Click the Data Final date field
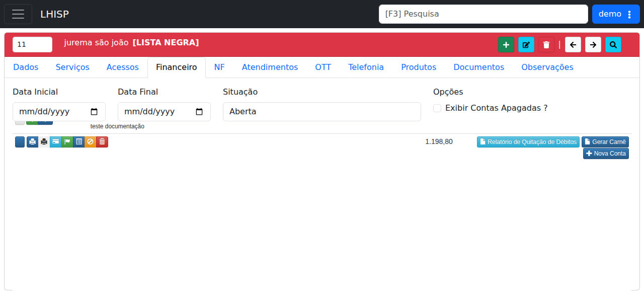The width and height of the screenshot is (644, 301). click(x=164, y=112)
